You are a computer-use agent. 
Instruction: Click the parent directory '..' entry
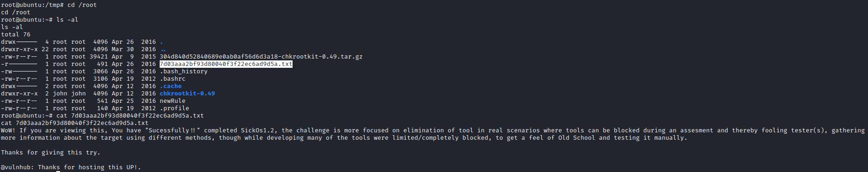(163, 49)
